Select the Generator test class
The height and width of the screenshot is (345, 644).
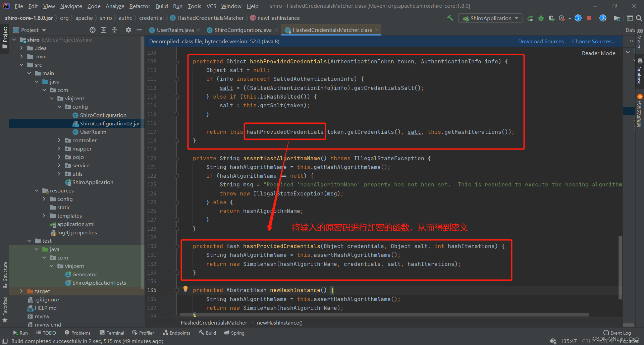85,274
